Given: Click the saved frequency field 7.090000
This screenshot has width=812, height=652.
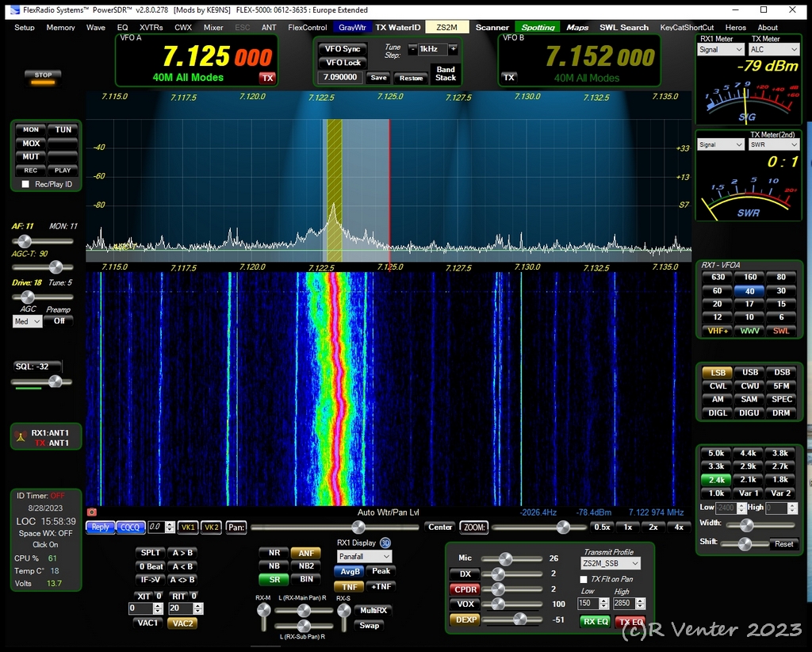Looking at the screenshot, I should (x=340, y=78).
